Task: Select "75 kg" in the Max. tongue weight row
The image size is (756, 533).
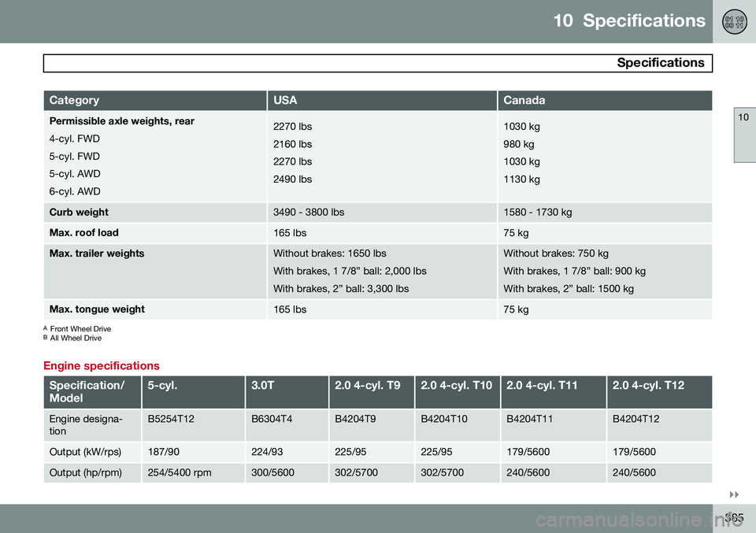Action: point(516,309)
